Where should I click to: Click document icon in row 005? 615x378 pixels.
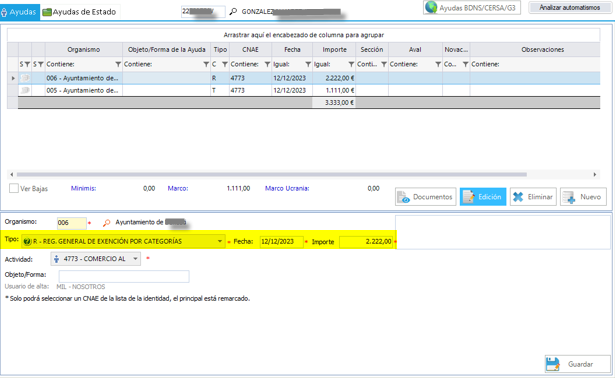pyautogui.click(x=25, y=90)
